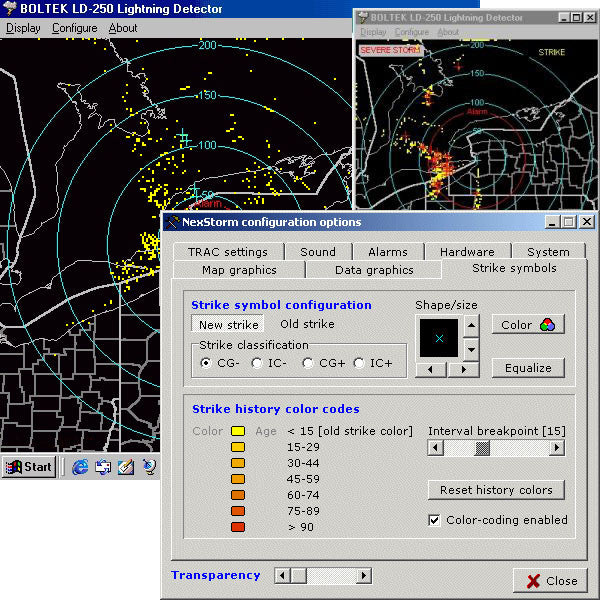Click SEVERE STORM alert in second window
This screenshot has width=600, height=600.
pyautogui.click(x=390, y=50)
